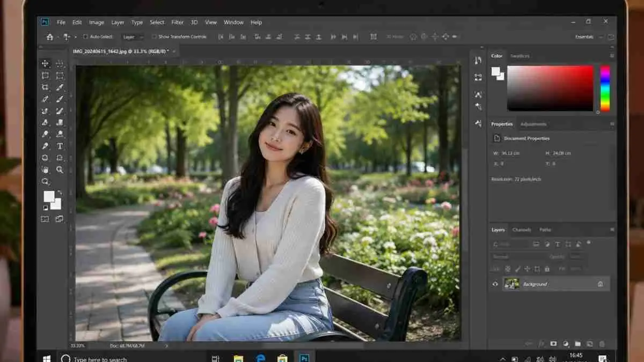Create a new layer

coord(590,344)
